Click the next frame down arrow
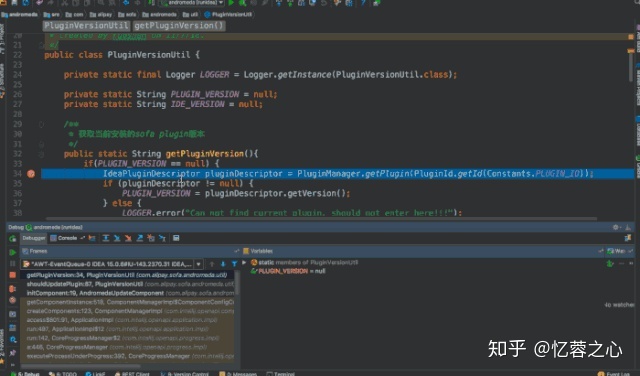The image size is (640, 376). point(223,264)
